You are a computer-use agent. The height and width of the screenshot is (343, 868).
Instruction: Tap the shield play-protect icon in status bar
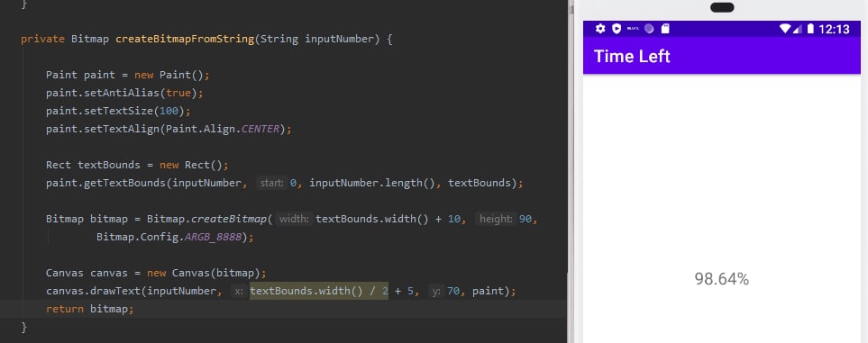tap(617, 29)
